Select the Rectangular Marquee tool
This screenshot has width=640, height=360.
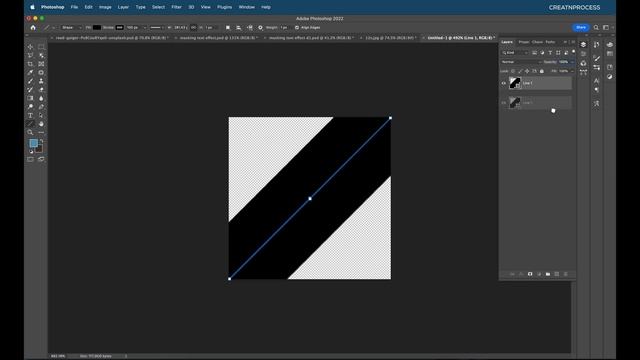(x=41, y=47)
